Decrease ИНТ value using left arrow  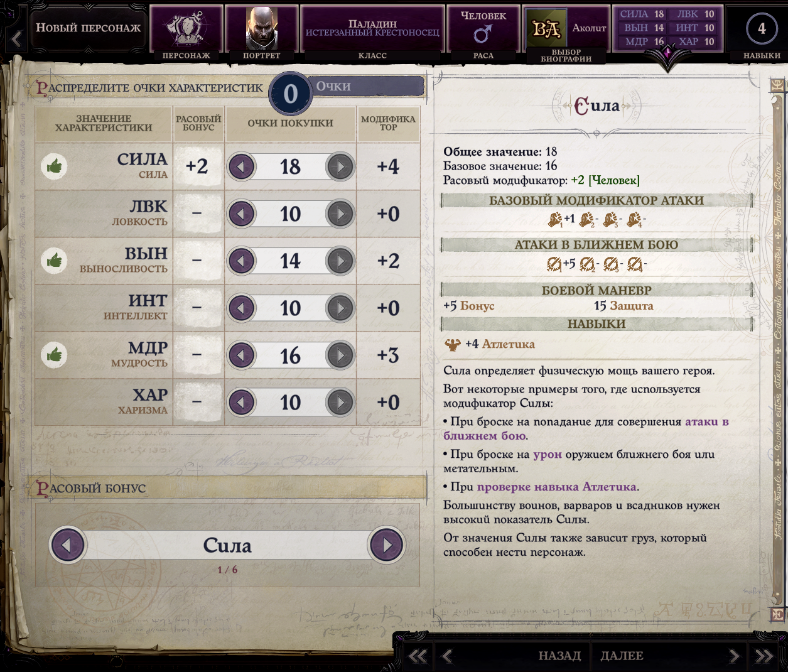pyautogui.click(x=241, y=308)
